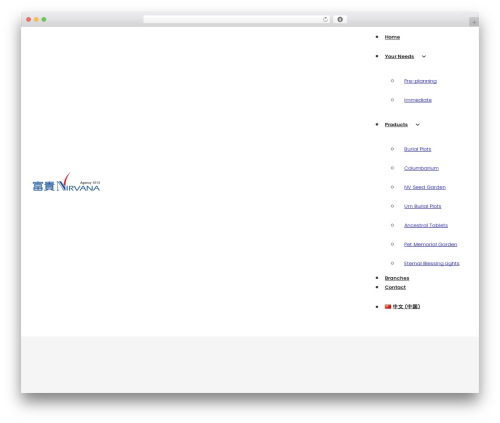Viewport: 500px width, 423px height.
Task: Go to Columbarium page
Action: point(421,168)
